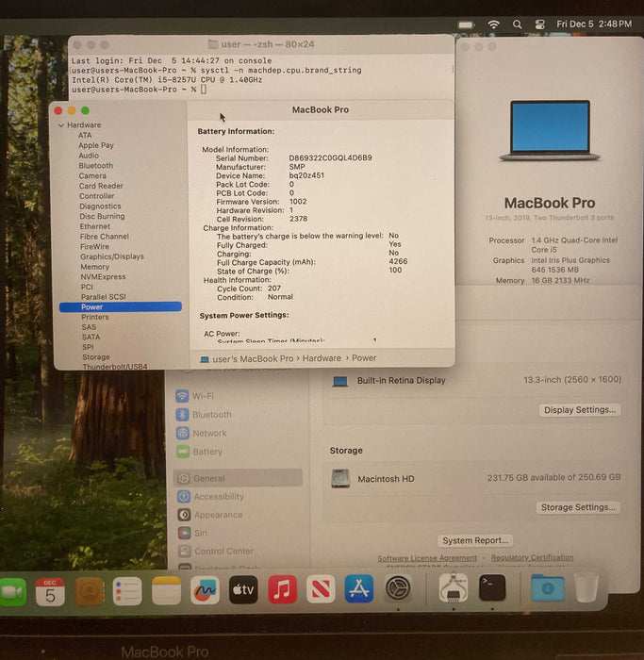The height and width of the screenshot is (660, 644).
Task: Select Siri in System Settings sidebar
Action: (x=201, y=533)
